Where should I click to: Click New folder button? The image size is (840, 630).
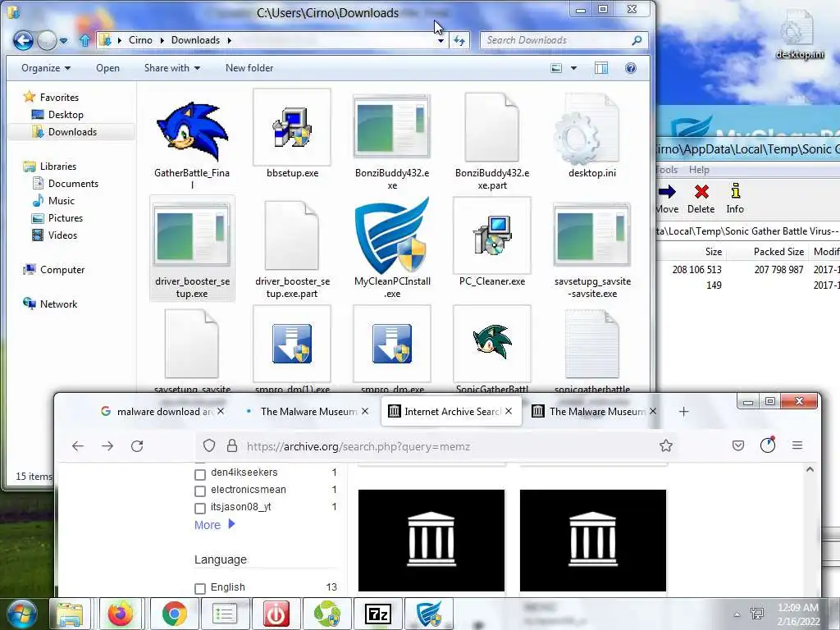pyautogui.click(x=249, y=68)
